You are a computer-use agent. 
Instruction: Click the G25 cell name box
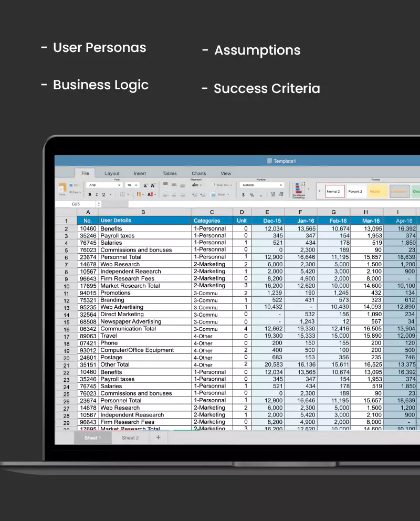pos(76,204)
